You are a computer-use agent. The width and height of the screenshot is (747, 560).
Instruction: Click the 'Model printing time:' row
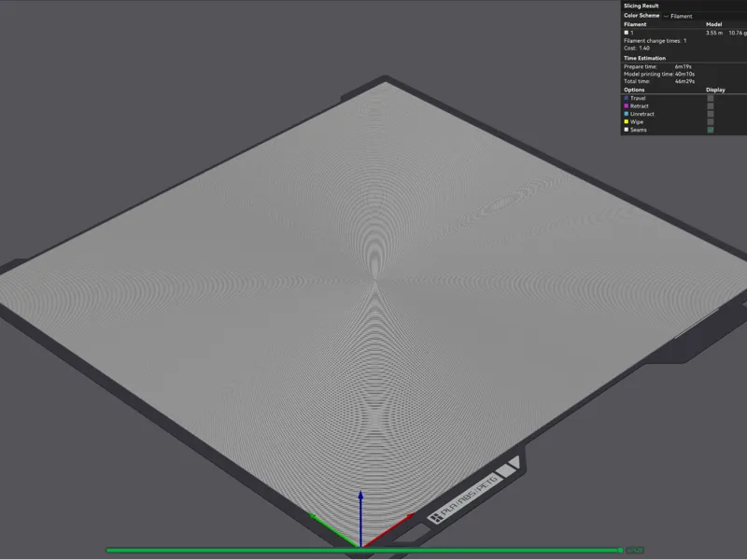(659, 75)
